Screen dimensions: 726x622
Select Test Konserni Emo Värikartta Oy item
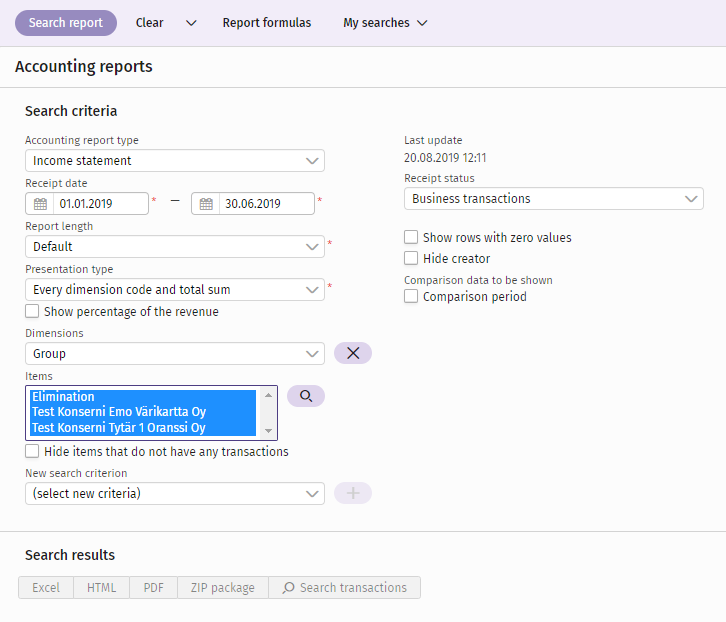coord(119,412)
